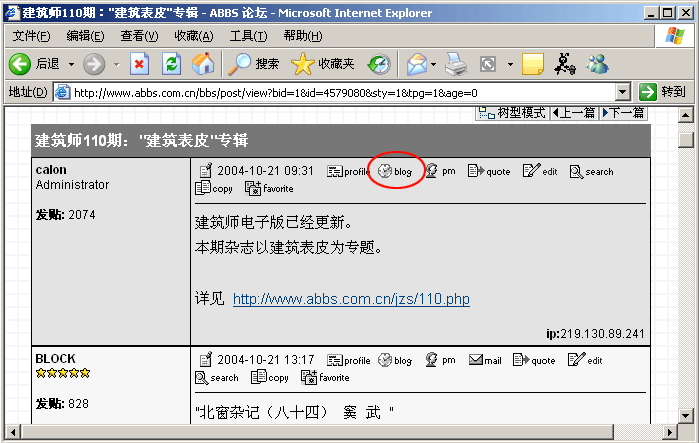699x443 pixels.
Task: Click the 转到 Go button
Action: click(662, 92)
